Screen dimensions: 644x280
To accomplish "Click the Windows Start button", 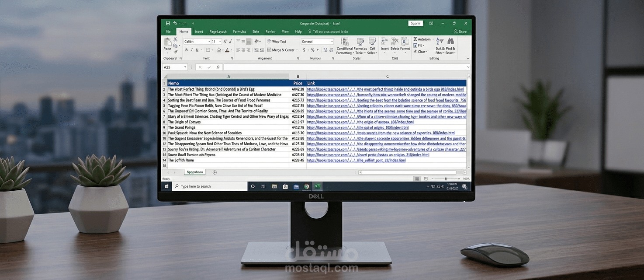I will [x=166, y=186].
